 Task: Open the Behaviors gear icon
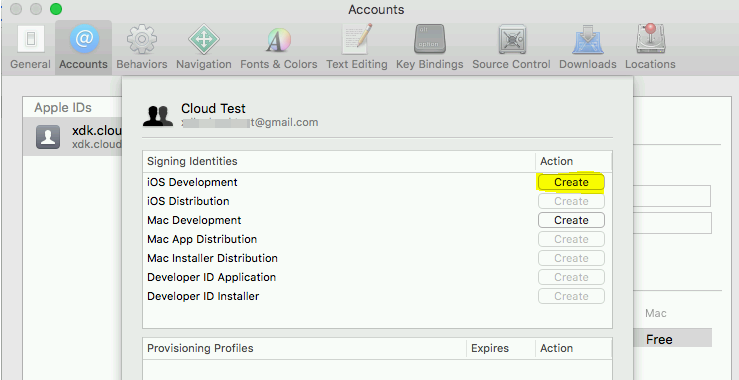(x=141, y=48)
